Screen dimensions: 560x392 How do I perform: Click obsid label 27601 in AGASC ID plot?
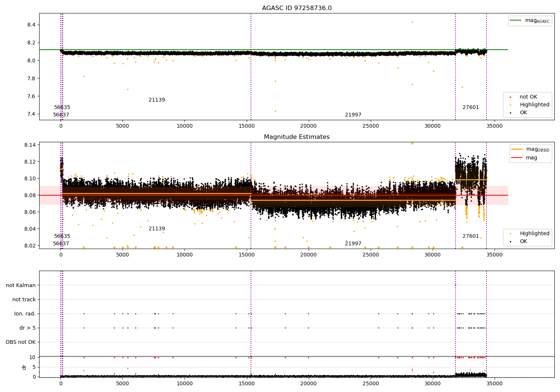pos(471,108)
